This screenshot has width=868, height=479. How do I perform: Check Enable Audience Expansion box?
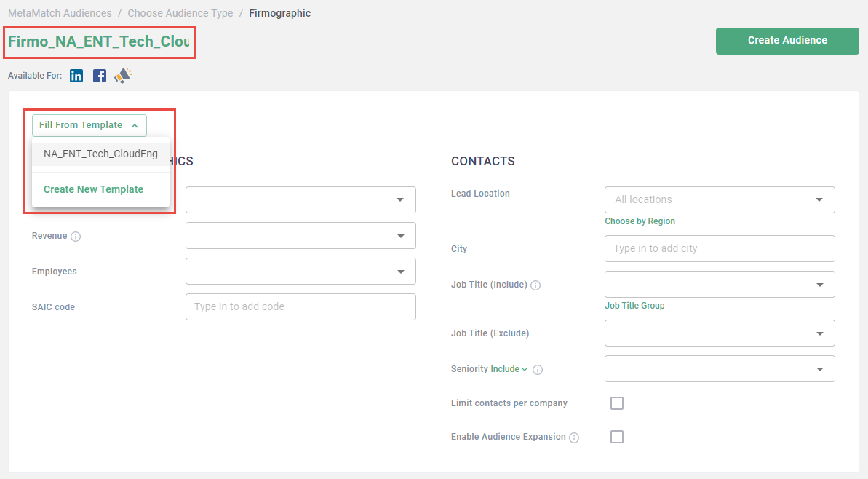[x=617, y=437]
